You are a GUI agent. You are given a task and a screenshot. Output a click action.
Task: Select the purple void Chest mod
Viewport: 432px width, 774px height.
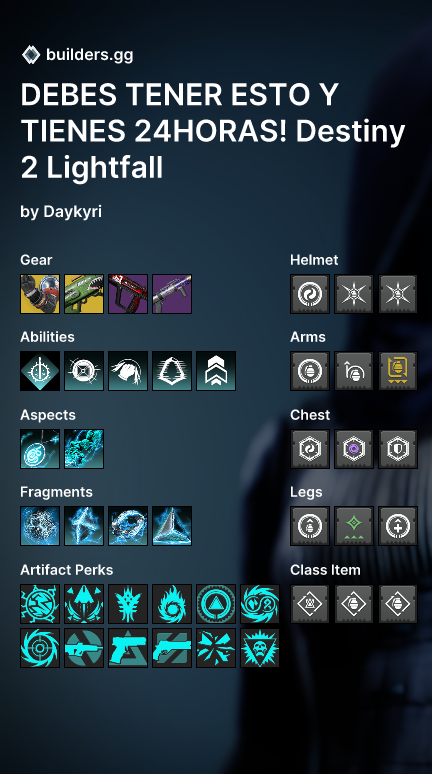tap(354, 449)
